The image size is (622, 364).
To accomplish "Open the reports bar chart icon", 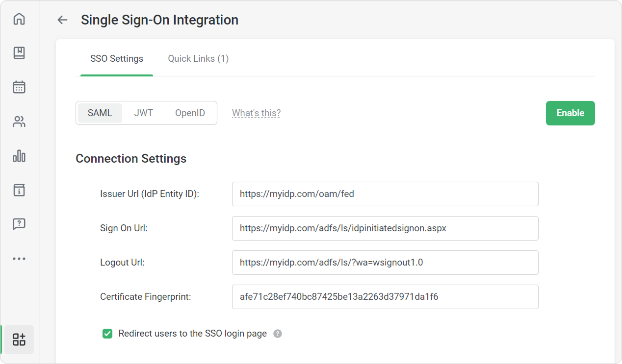I will (19, 156).
